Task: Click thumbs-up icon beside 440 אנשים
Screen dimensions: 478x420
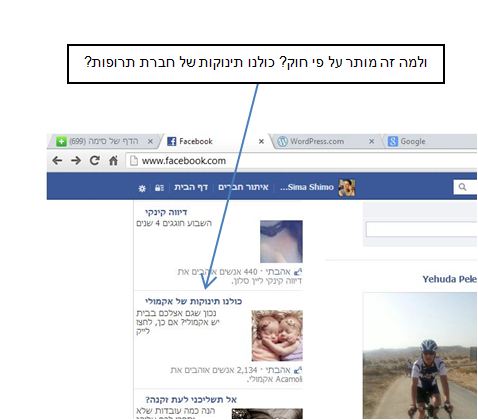Action: [298, 272]
